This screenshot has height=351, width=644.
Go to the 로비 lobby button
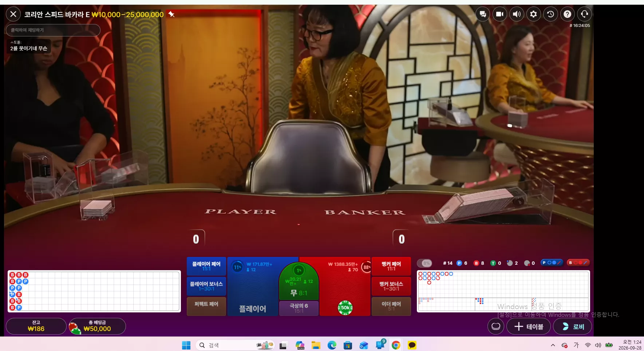(x=572, y=327)
